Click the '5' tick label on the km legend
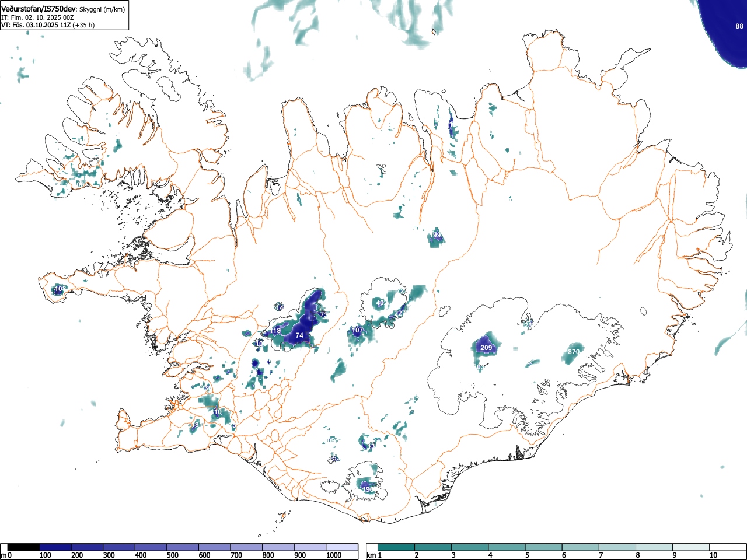The image size is (747, 560). click(x=527, y=555)
